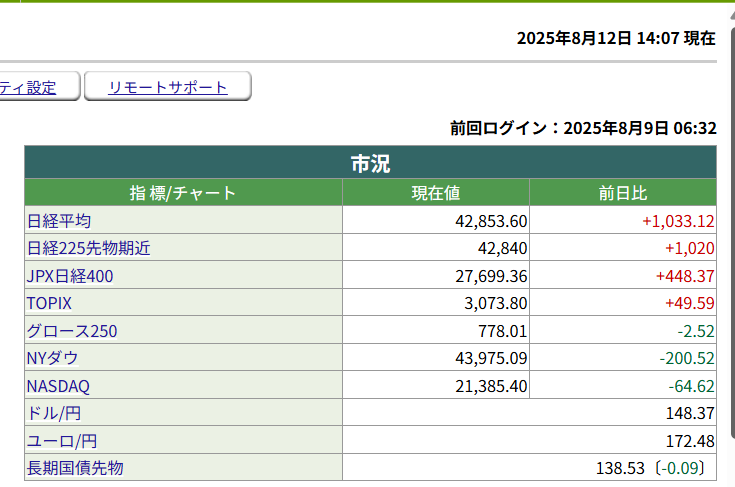Click the 前日比 column header
Image resolution: width=735 pixels, height=487 pixels.
(x=623, y=193)
